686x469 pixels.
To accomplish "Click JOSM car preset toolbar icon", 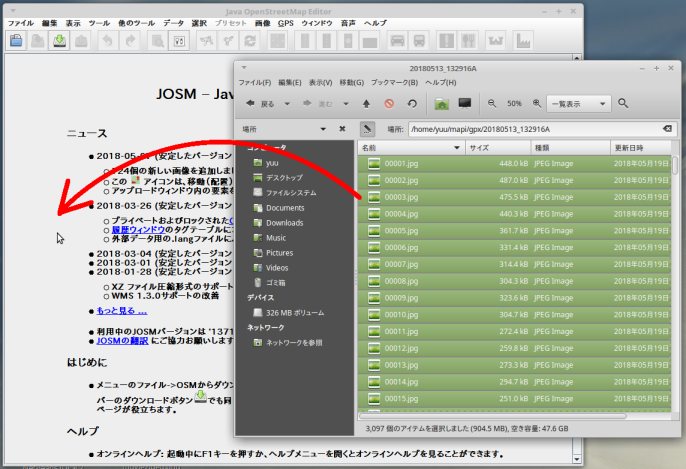I will tap(397, 41).
